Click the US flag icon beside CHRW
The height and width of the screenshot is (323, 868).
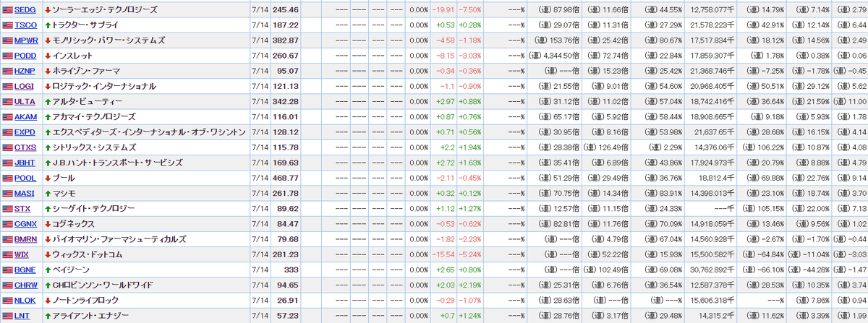(7, 285)
